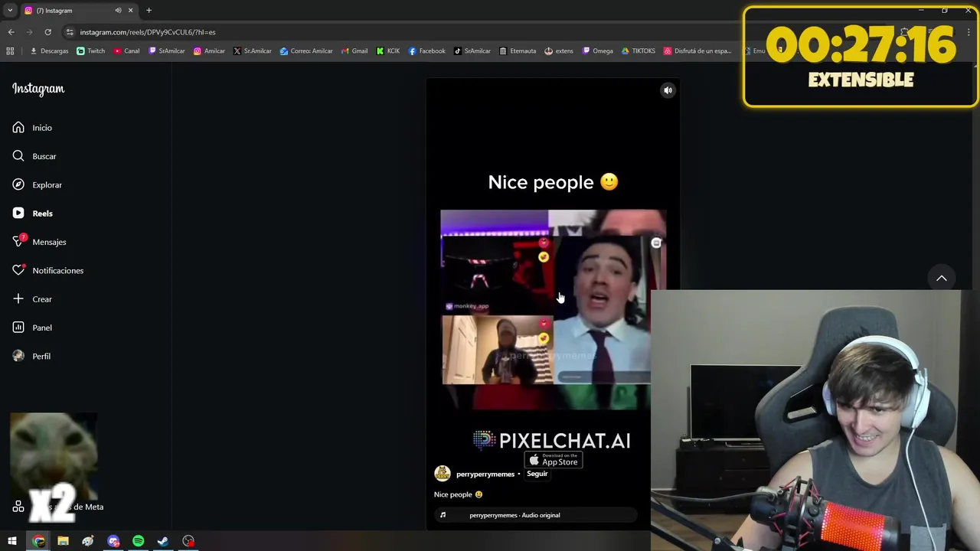
Task: Select Reels in the sidebar
Action: coord(32,214)
